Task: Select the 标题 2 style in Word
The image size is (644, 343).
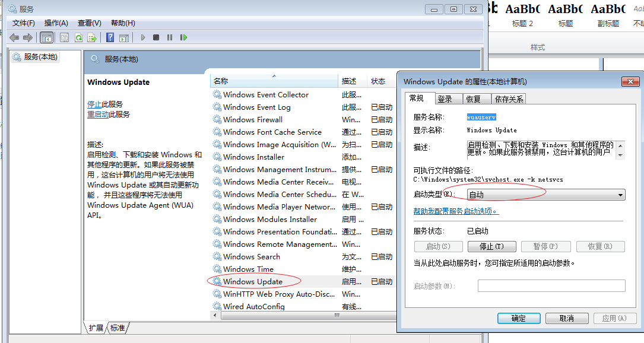Action: point(522,15)
